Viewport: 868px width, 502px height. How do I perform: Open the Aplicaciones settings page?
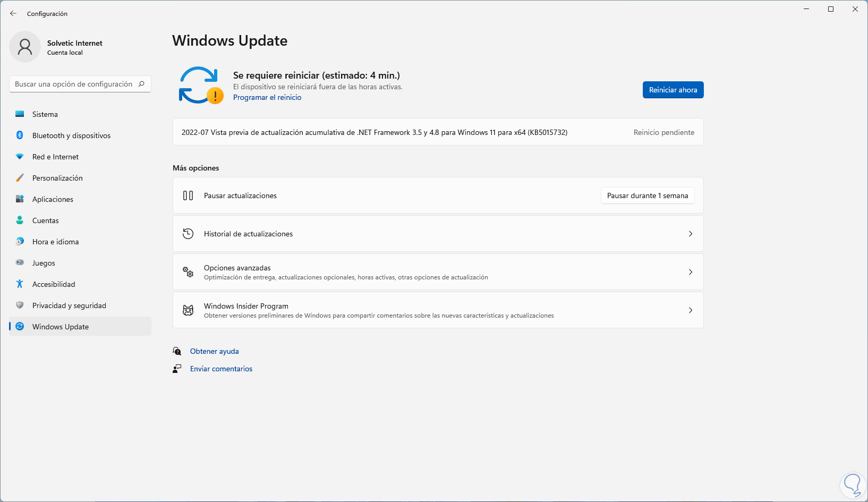20,199
